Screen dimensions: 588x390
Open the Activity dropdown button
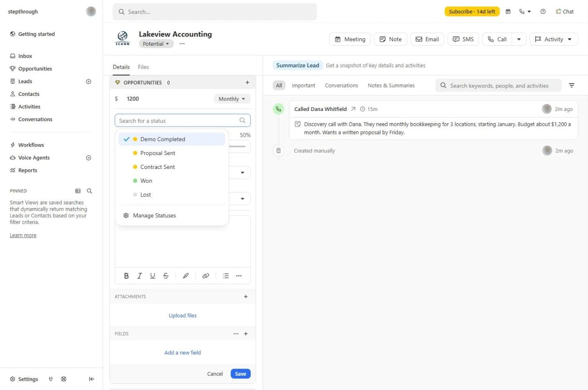click(x=554, y=39)
